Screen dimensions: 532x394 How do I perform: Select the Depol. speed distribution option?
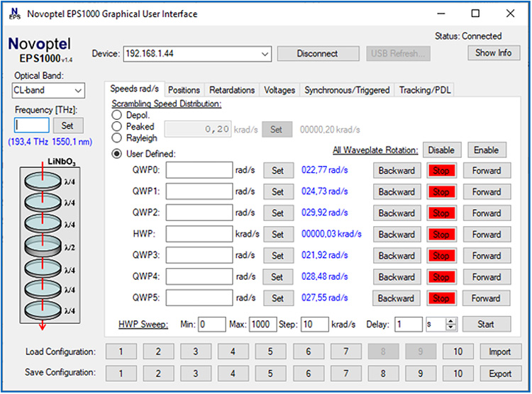click(117, 115)
